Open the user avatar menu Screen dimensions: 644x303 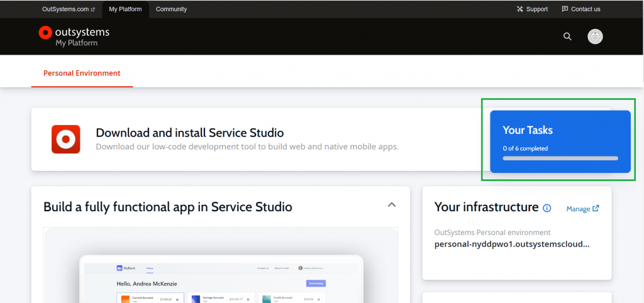(x=595, y=36)
